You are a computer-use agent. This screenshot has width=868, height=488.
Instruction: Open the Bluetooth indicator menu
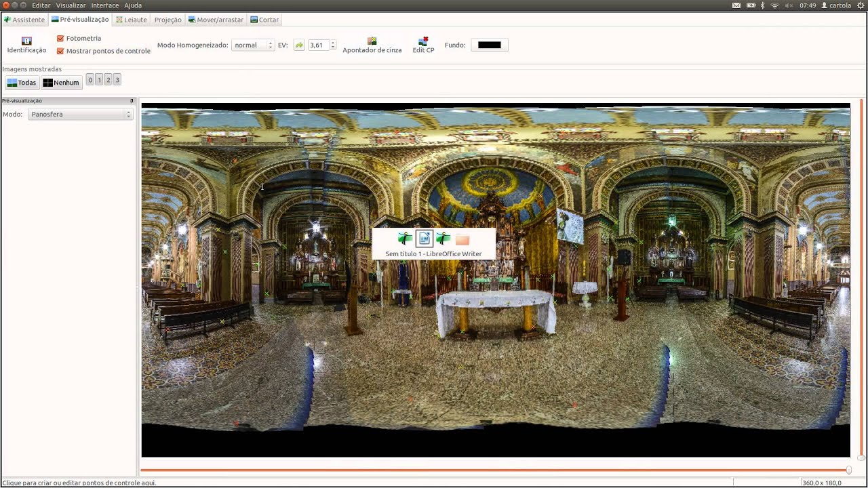tap(762, 5)
